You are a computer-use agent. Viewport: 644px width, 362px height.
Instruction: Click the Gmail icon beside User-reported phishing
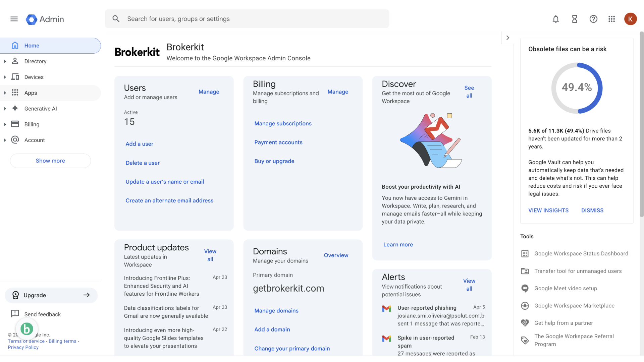click(387, 308)
